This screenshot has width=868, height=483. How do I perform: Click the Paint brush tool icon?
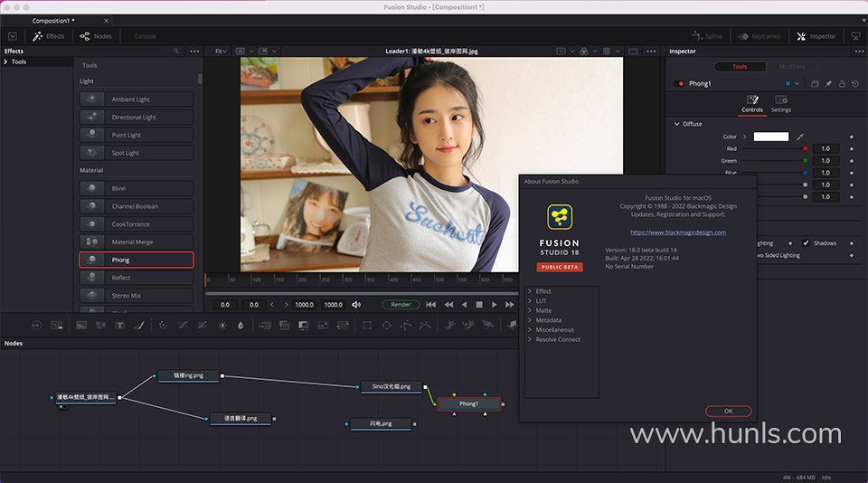140,325
